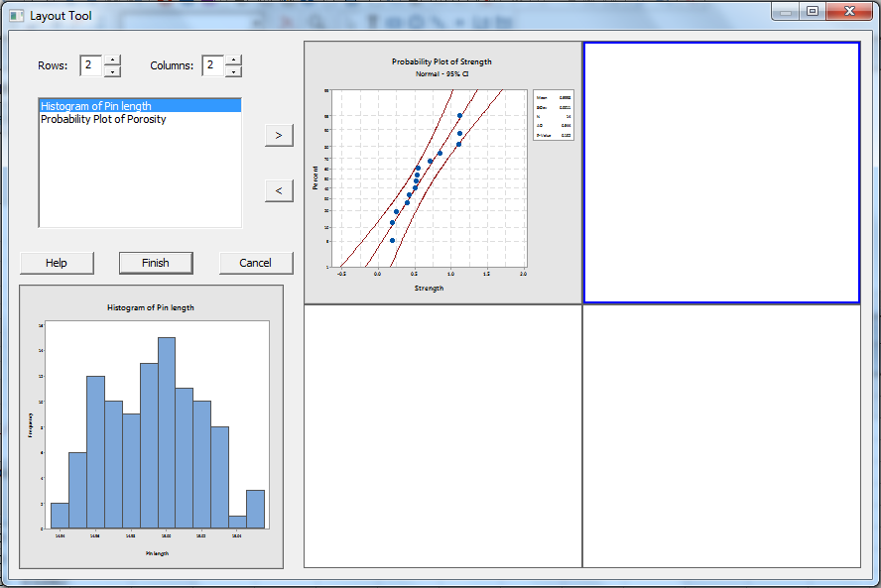Viewport: 881px width, 588px height.
Task: Select the highlighted empty top-right layout cell
Action: pyautogui.click(x=721, y=173)
